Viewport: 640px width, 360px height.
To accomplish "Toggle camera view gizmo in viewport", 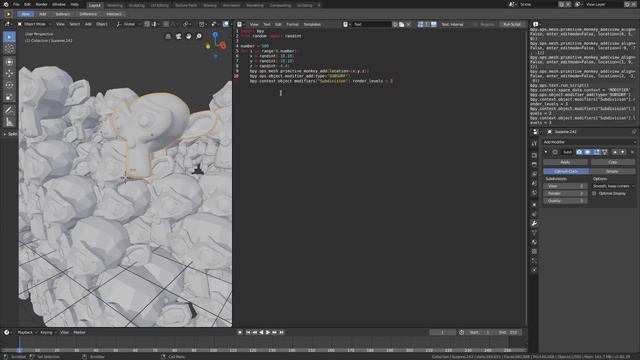I will point(178,36).
